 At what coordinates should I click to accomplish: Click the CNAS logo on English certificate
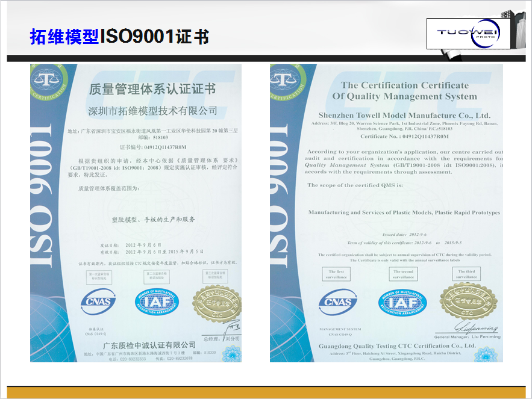click(337, 302)
